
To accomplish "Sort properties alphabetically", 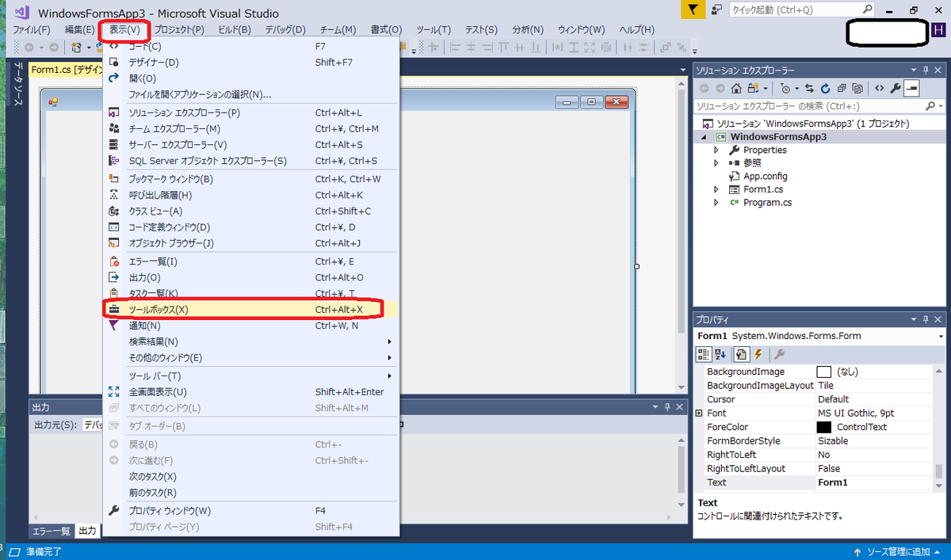I will (x=720, y=354).
